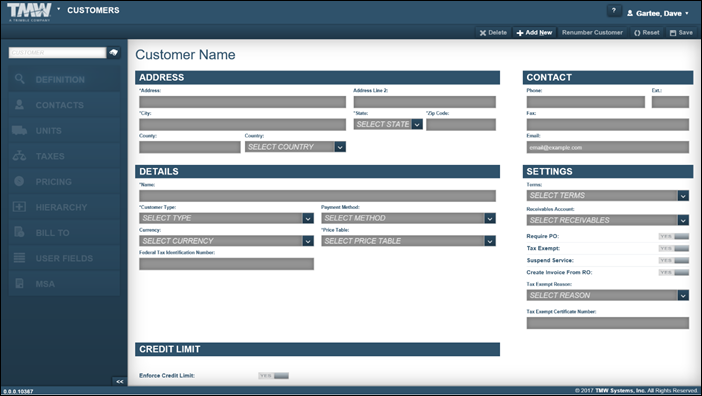
Task: Click the Add New button
Action: click(x=535, y=33)
